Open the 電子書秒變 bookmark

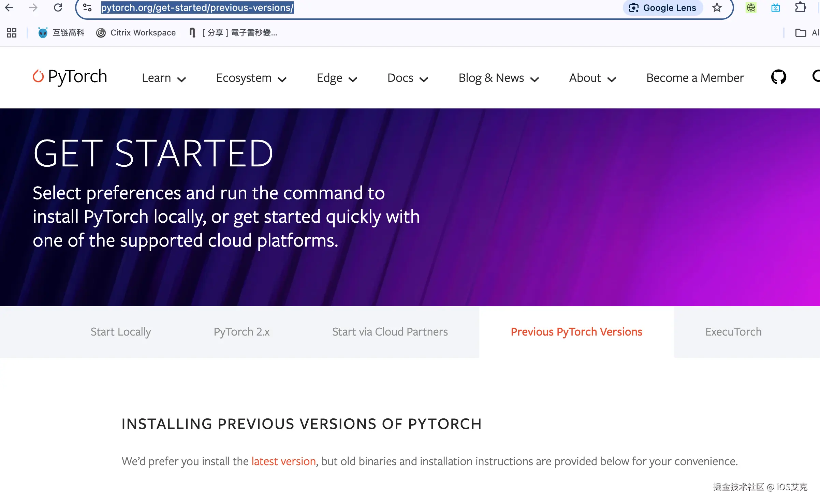point(233,33)
